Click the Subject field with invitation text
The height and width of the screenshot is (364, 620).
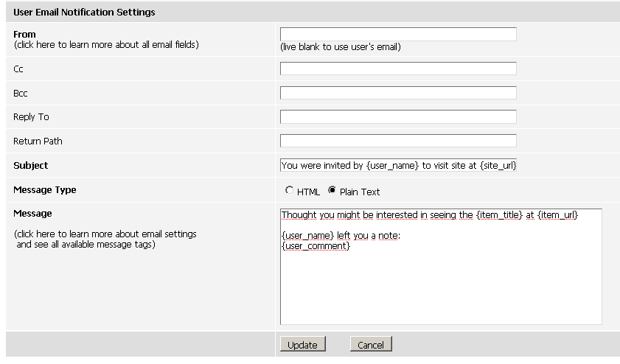[398, 165]
